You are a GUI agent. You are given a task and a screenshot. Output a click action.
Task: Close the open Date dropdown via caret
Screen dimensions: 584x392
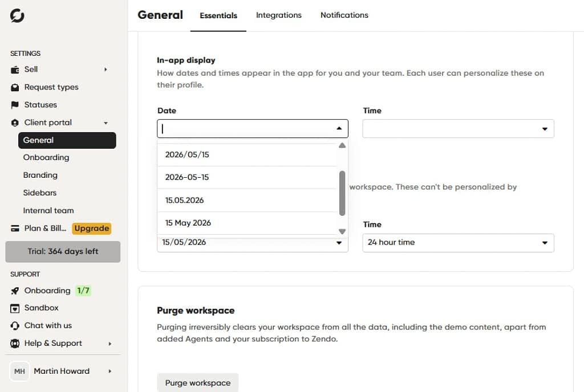[339, 128]
